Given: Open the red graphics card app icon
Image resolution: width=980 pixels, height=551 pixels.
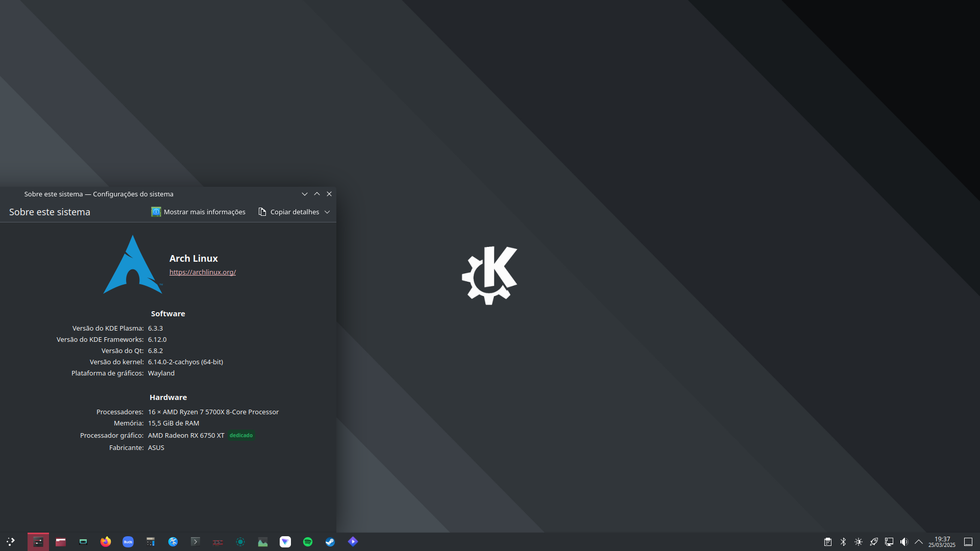Looking at the screenshot, I should [218, 542].
